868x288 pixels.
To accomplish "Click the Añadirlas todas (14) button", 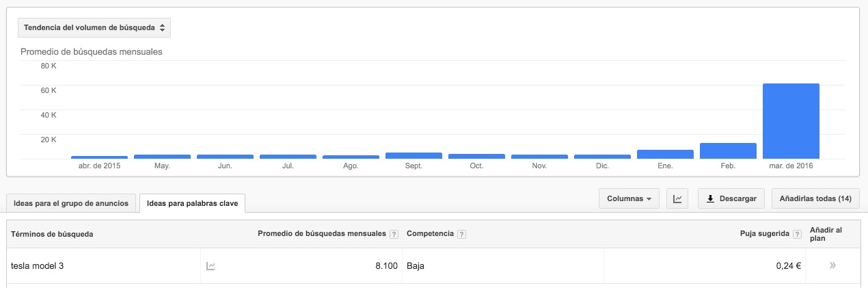I will [815, 198].
